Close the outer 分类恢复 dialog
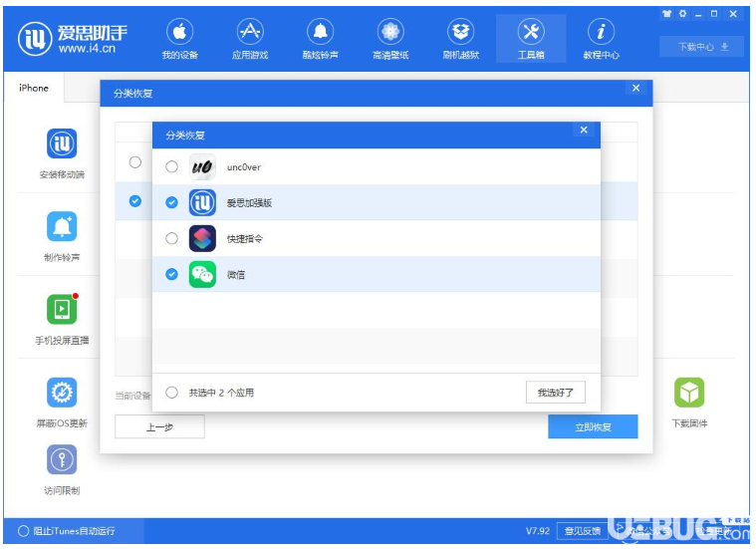 pos(635,88)
